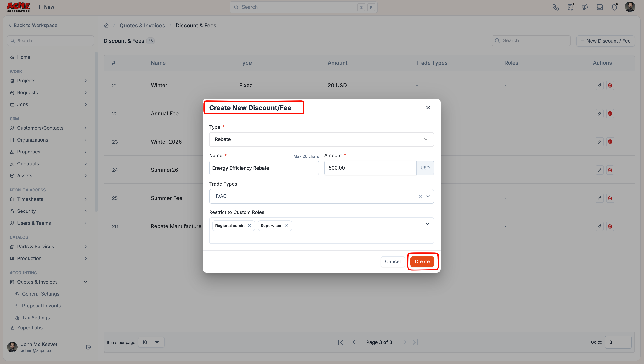Viewport: 644px width, 364px height.
Task: Delete the Winter discount row
Action: 610,85
